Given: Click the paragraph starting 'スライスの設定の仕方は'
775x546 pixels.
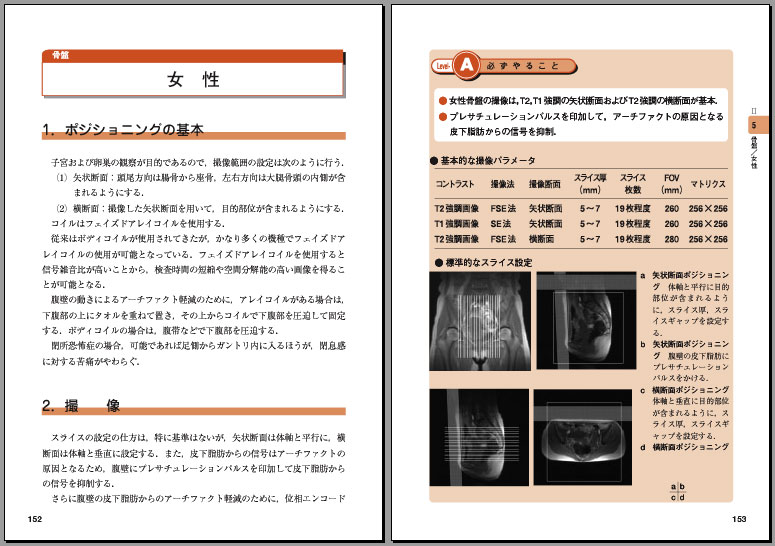Looking at the screenshot, I should coord(194,460).
